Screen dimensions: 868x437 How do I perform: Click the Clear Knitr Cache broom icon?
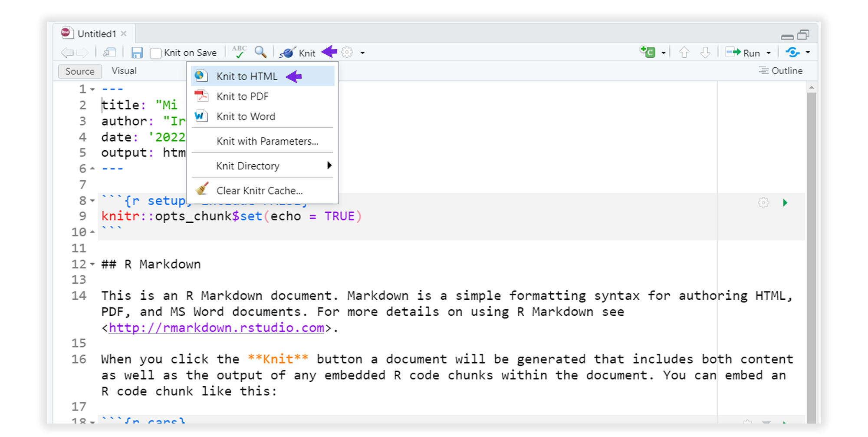[x=202, y=189]
